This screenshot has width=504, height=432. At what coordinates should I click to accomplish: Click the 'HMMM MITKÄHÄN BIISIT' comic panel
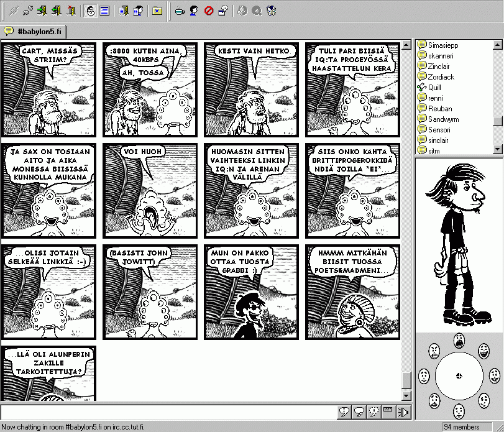352,292
